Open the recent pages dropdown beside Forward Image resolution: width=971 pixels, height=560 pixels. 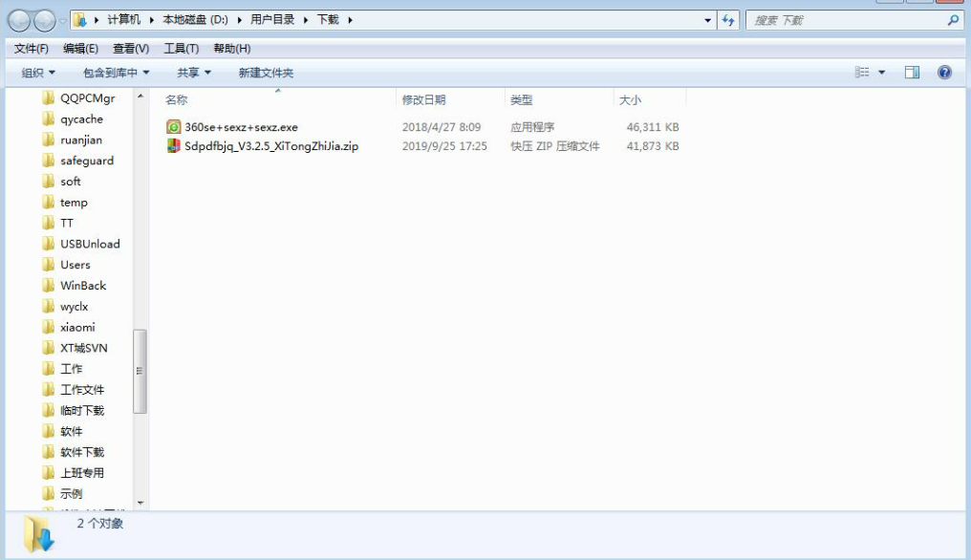62,21
